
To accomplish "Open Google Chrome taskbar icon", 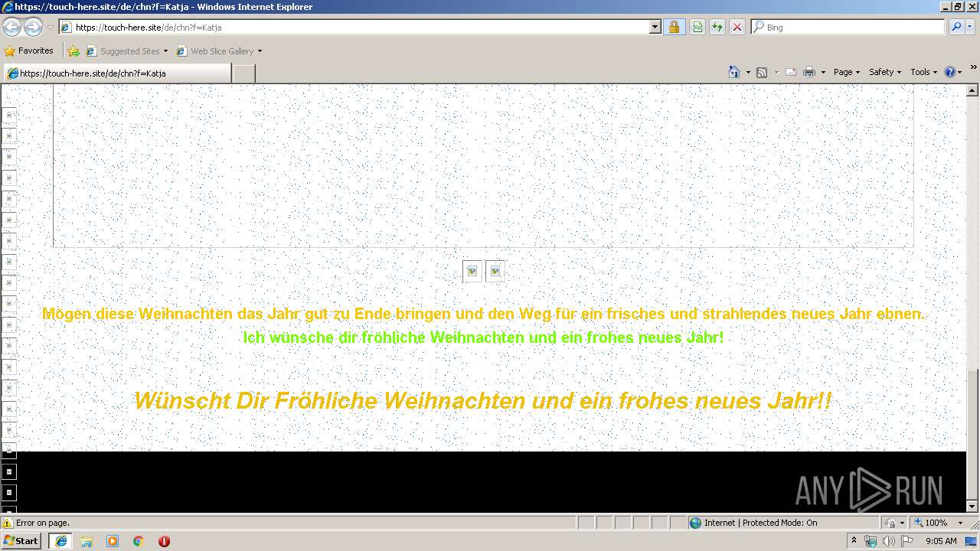I will pyautogui.click(x=139, y=541).
